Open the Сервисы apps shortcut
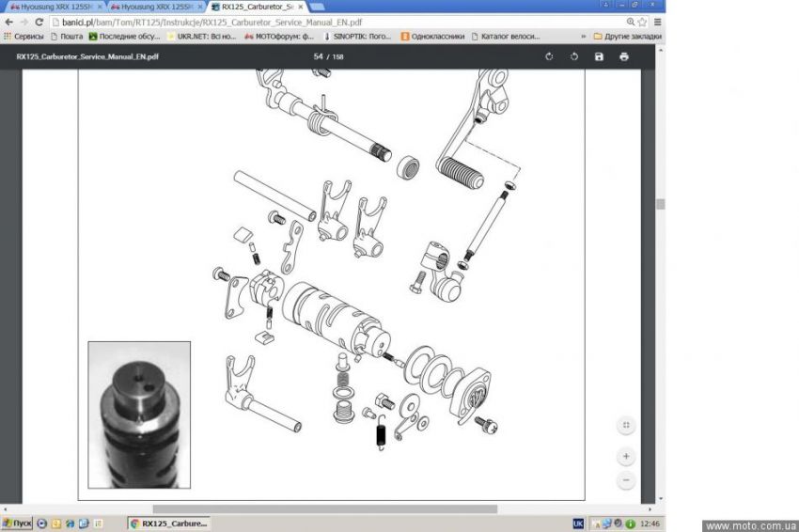This screenshot has height=532, width=799. click(x=23, y=36)
